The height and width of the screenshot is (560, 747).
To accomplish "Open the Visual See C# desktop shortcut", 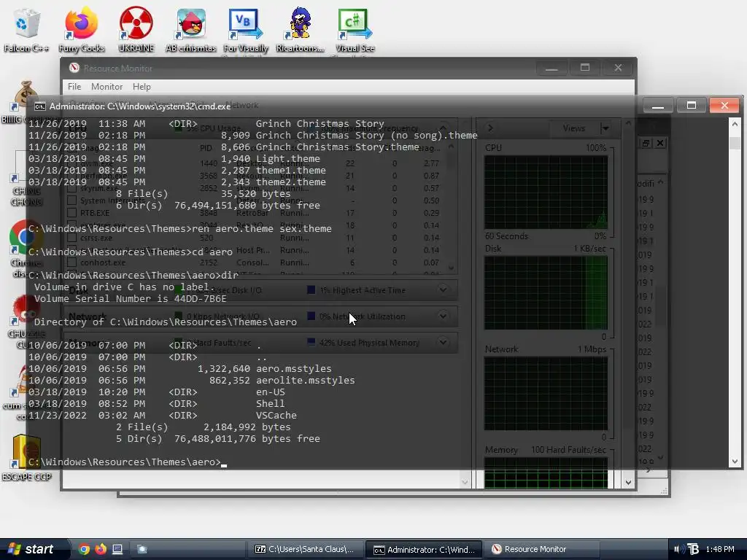I will (355, 28).
